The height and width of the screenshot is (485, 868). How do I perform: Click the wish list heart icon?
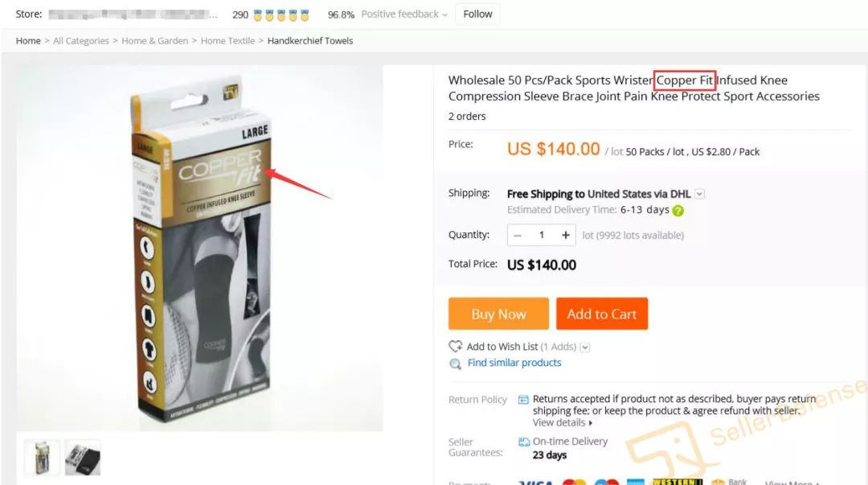click(x=455, y=347)
